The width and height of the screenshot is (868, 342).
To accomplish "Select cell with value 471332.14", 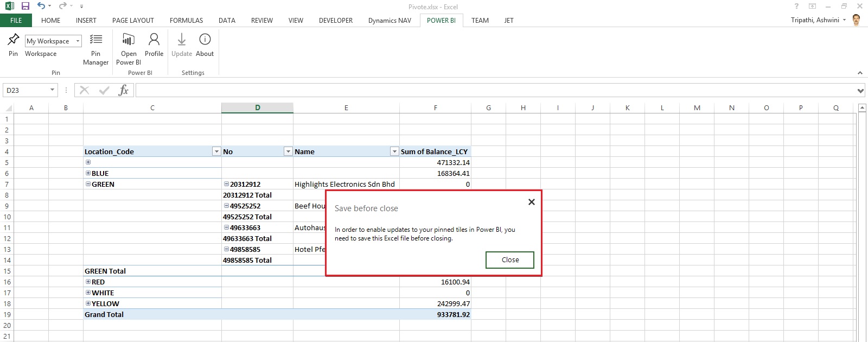I will [x=435, y=162].
